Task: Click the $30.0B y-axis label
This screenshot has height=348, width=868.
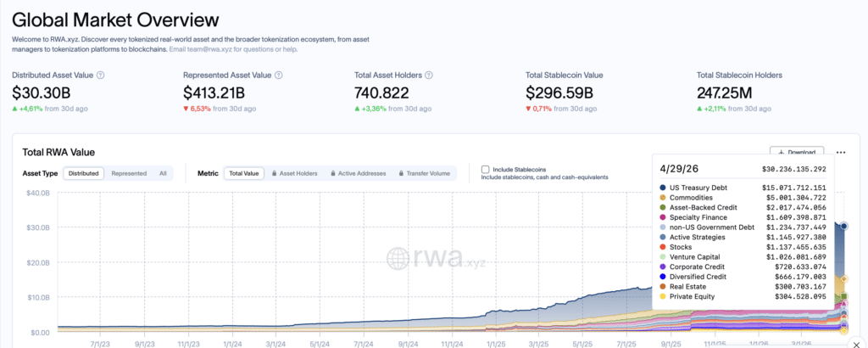Action: (37, 227)
